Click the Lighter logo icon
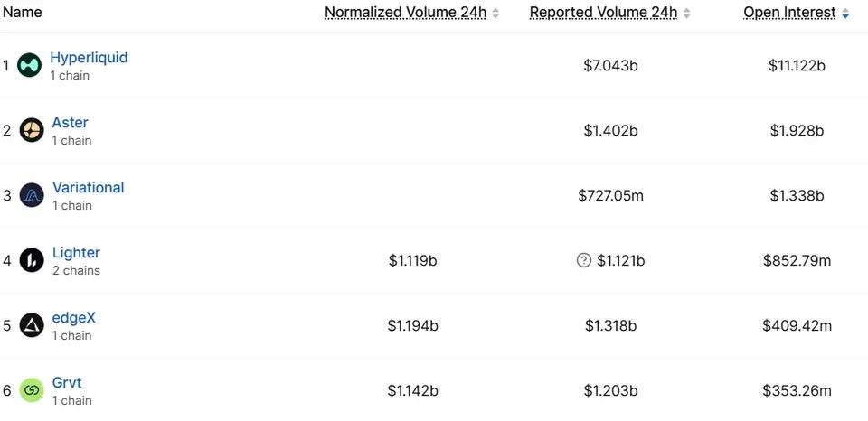 (32, 260)
